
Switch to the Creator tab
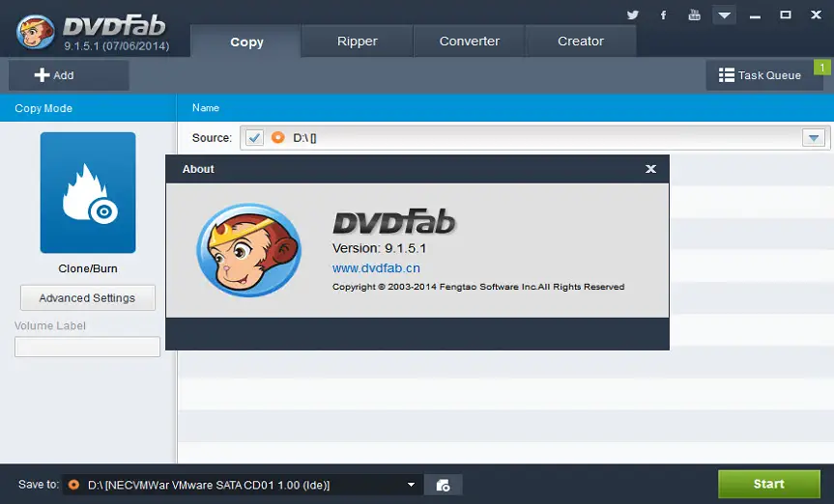pyautogui.click(x=580, y=41)
